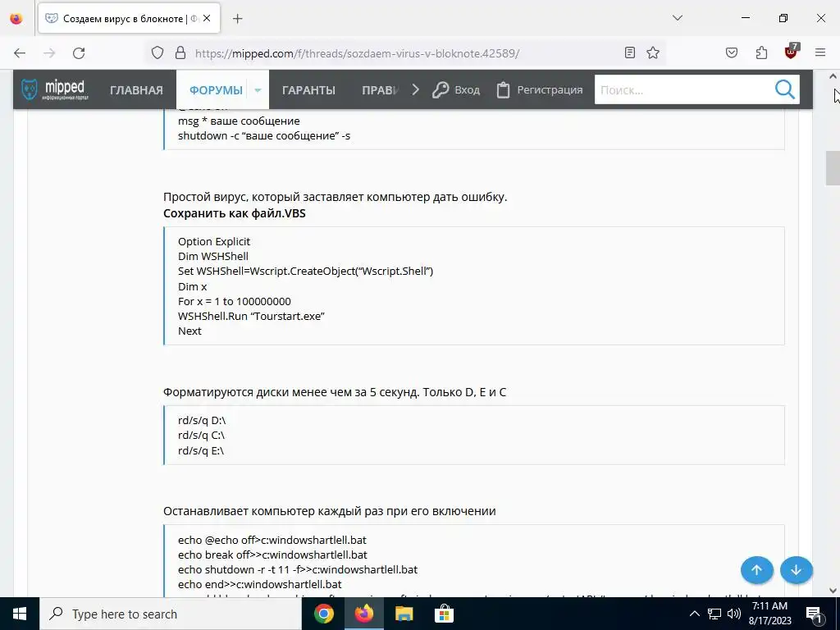Jump to top with up arrow button

756,570
